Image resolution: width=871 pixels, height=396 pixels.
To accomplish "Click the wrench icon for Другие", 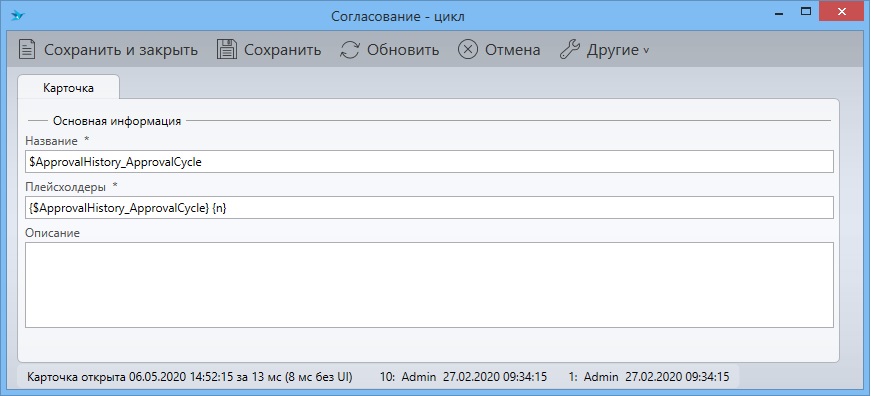I will (x=569, y=49).
